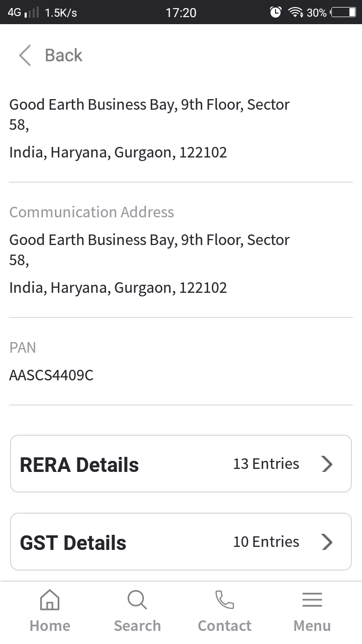The image size is (362, 644).
Task: Tap the Contact phone icon
Action: pyautogui.click(x=224, y=600)
